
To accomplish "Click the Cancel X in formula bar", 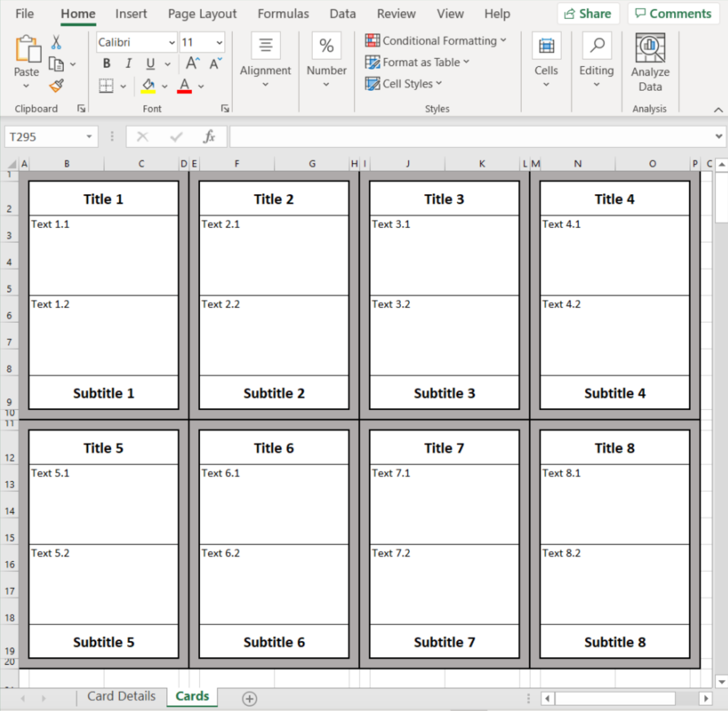I will [143, 136].
